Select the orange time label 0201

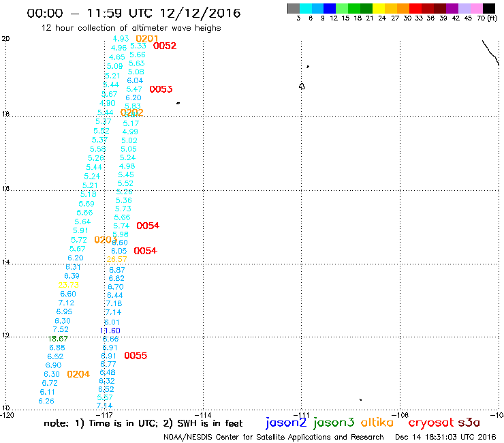coord(147,39)
